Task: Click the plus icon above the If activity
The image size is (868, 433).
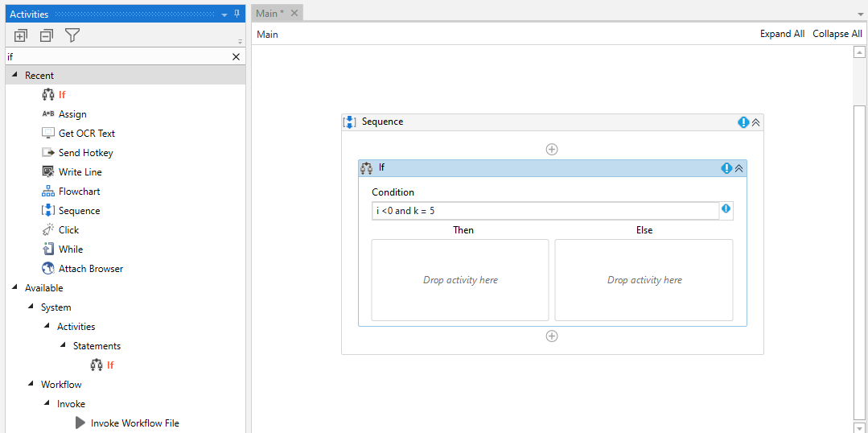Action: (552, 149)
